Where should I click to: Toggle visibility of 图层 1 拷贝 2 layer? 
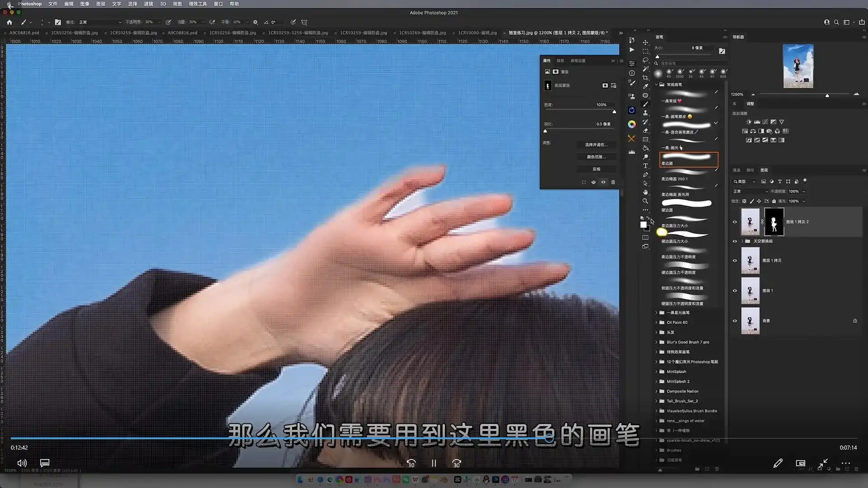(x=735, y=222)
